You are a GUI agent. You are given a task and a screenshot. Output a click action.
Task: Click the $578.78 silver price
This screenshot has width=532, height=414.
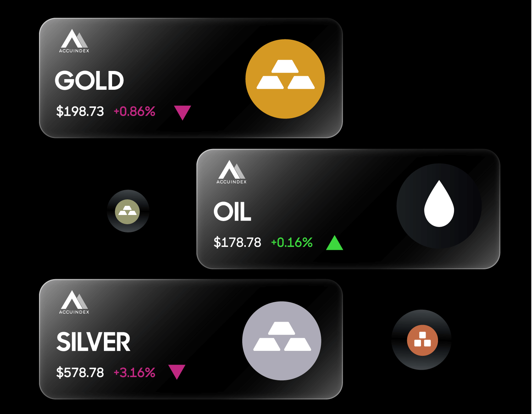pos(80,373)
